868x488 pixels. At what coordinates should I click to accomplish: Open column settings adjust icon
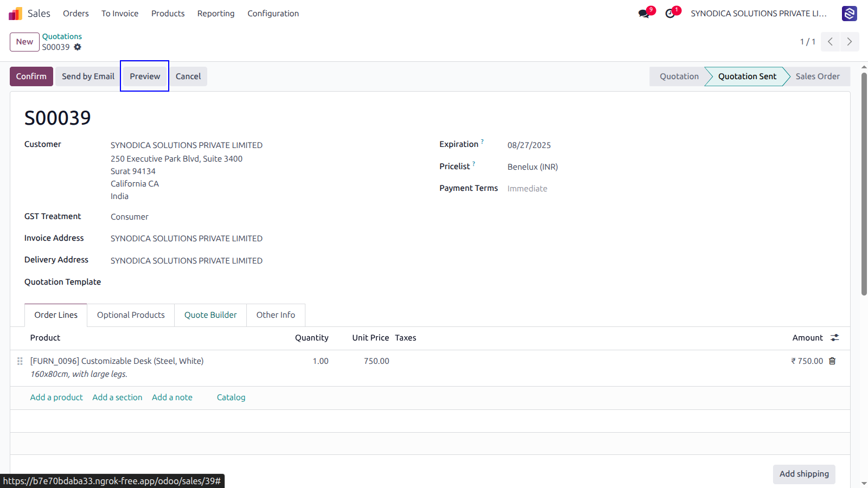(x=834, y=338)
